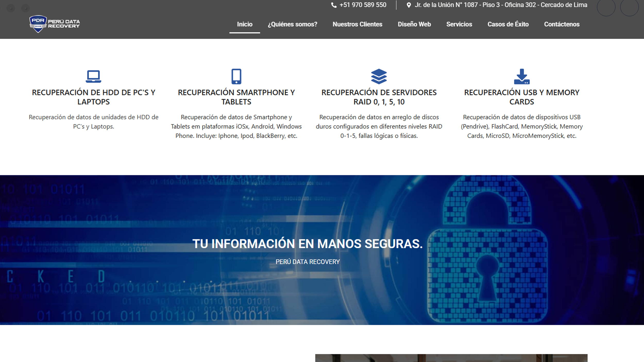Select Nuestros Clientes in the navigation
The height and width of the screenshot is (362, 644).
click(x=357, y=24)
